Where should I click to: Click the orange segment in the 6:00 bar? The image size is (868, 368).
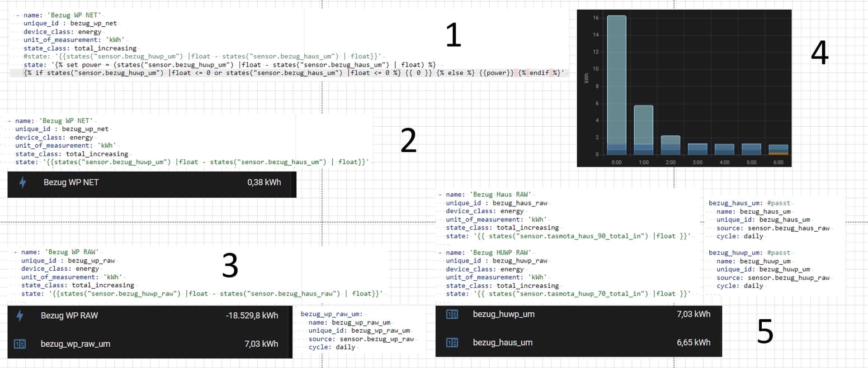pos(778,154)
